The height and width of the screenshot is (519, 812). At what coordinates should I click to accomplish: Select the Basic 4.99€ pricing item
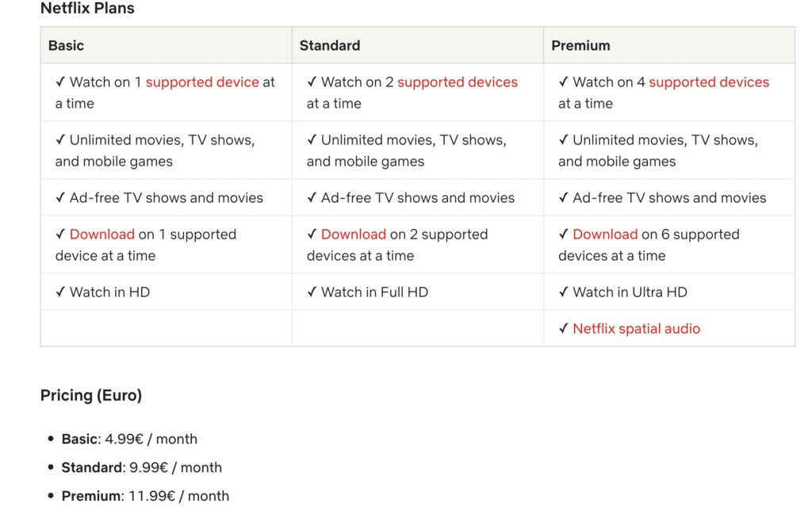129,439
